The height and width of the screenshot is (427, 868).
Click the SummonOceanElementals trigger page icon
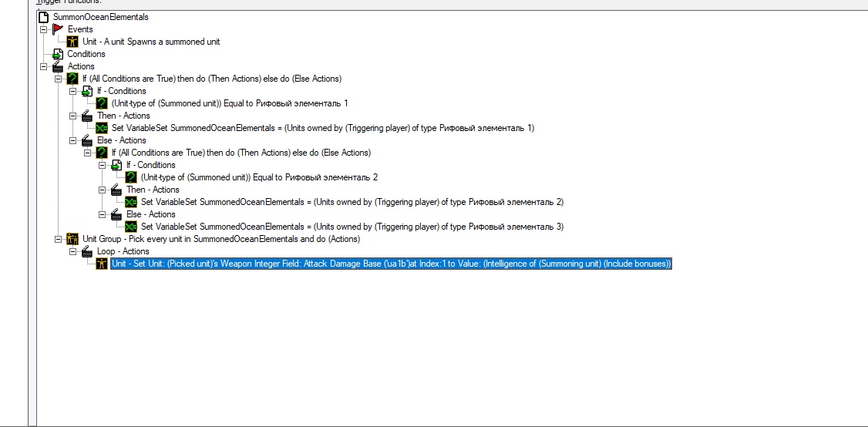[44, 17]
